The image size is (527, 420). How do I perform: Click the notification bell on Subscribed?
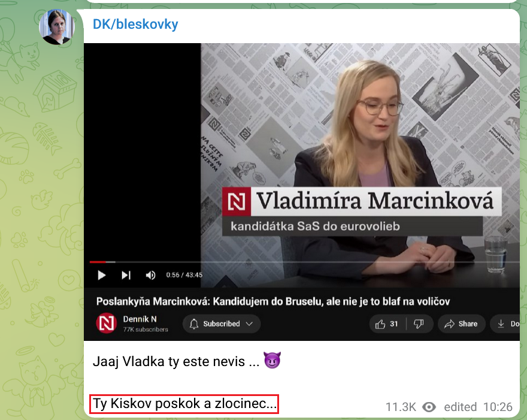194,324
